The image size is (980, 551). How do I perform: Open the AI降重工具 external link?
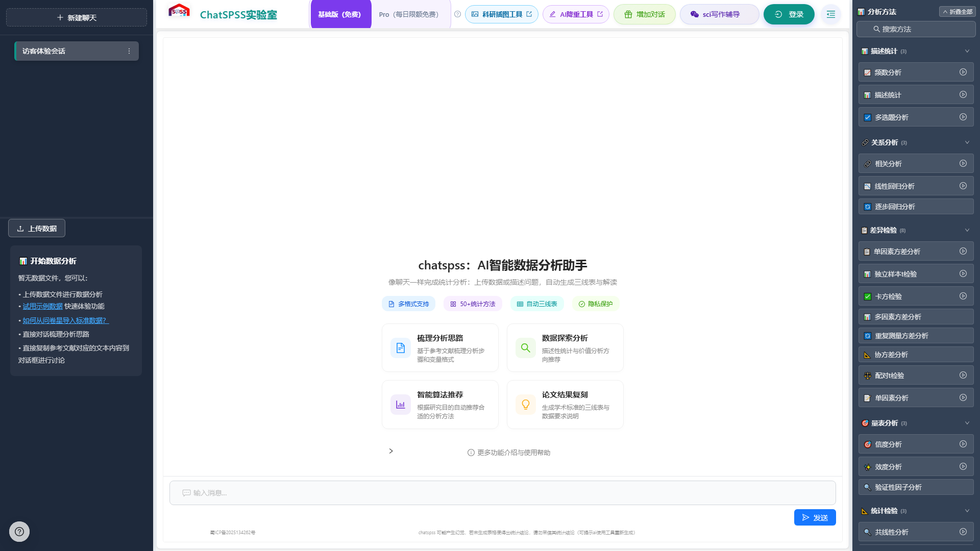click(576, 14)
